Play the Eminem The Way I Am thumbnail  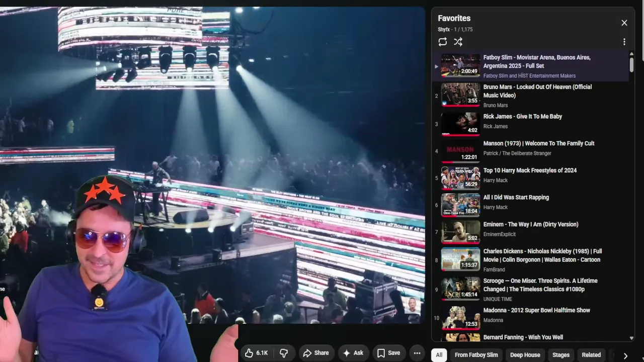tap(460, 232)
